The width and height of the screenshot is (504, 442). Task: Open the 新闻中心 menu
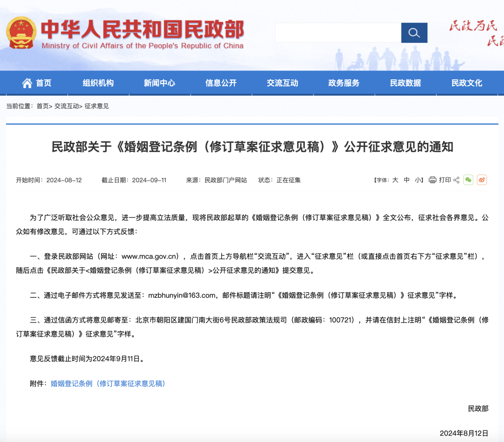pyautogui.click(x=160, y=83)
